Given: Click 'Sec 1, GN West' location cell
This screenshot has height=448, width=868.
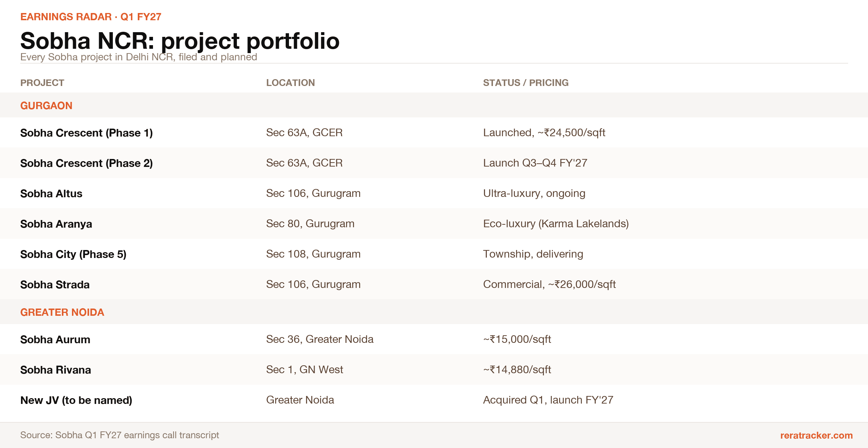Looking at the screenshot, I should (x=305, y=370).
